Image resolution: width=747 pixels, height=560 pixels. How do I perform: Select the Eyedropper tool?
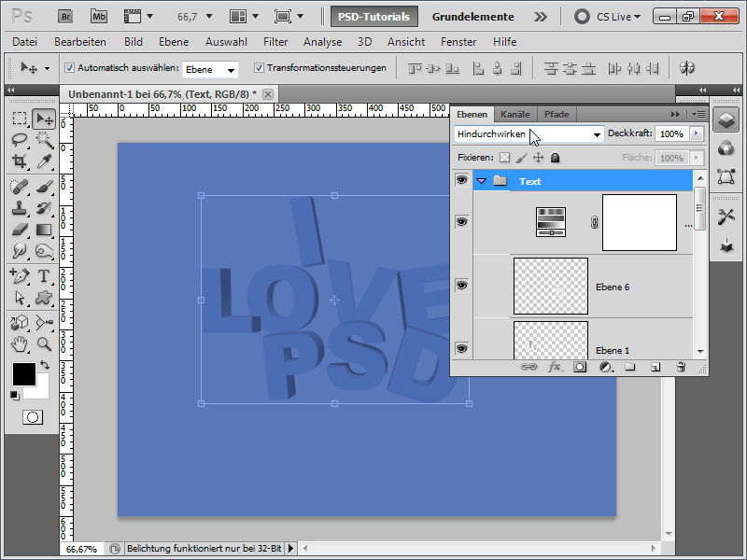(44, 161)
